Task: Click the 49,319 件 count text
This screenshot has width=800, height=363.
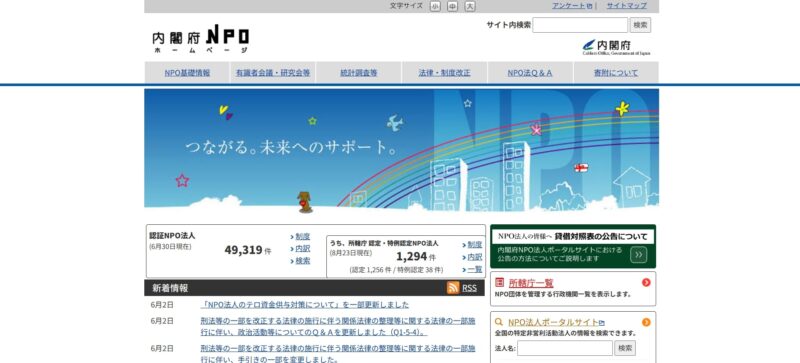Action: pos(248,250)
